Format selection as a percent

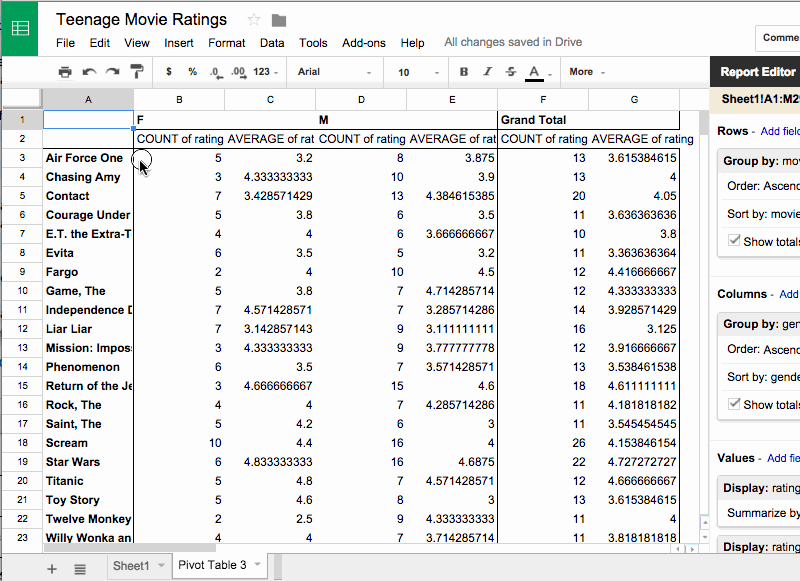191,72
